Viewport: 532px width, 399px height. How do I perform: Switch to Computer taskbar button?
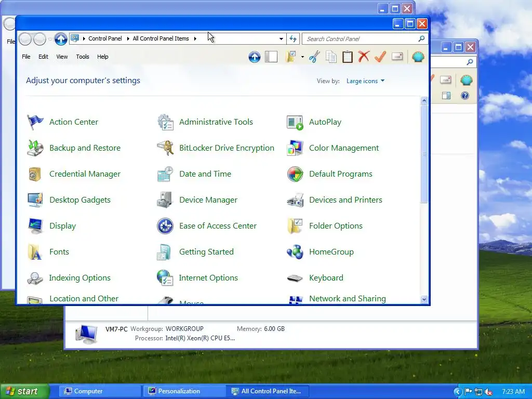point(99,391)
